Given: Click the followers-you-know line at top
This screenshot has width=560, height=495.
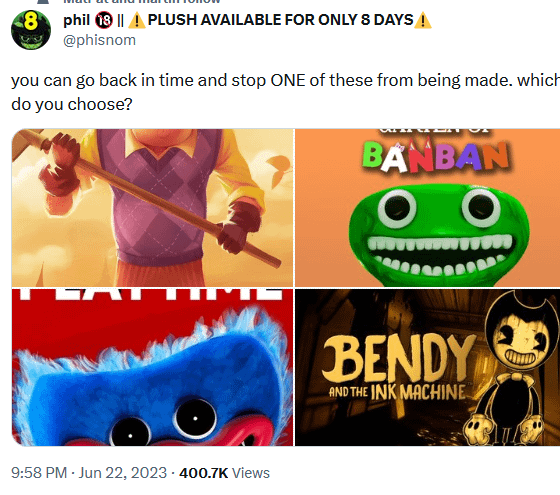Looking at the screenshot, I should coord(141,2).
